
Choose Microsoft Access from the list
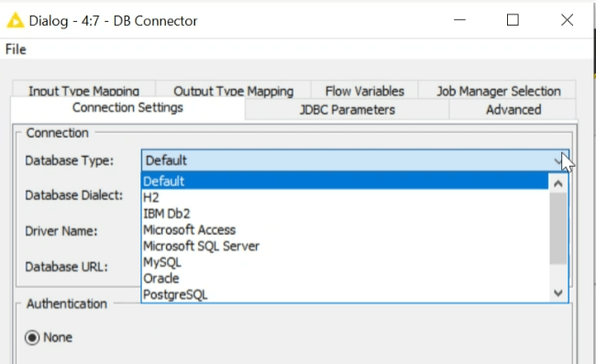[345, 230]
